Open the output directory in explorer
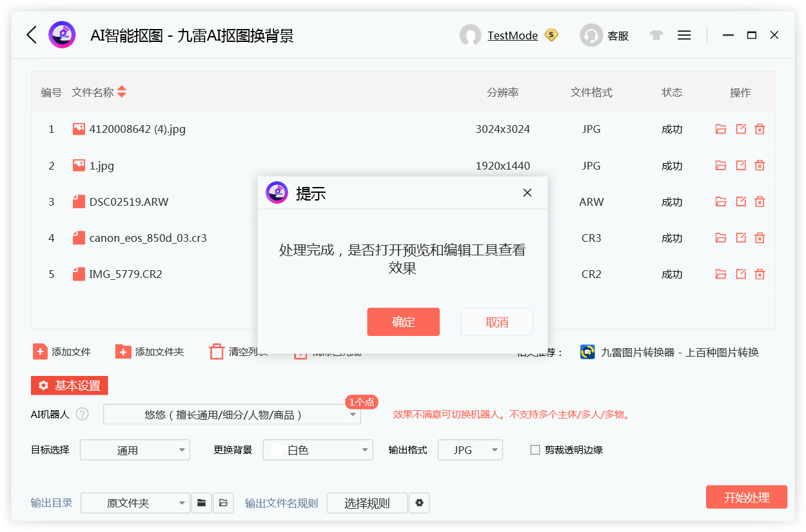Image resolution: width=806 pixels, height=532 pixels. point(223,503)
